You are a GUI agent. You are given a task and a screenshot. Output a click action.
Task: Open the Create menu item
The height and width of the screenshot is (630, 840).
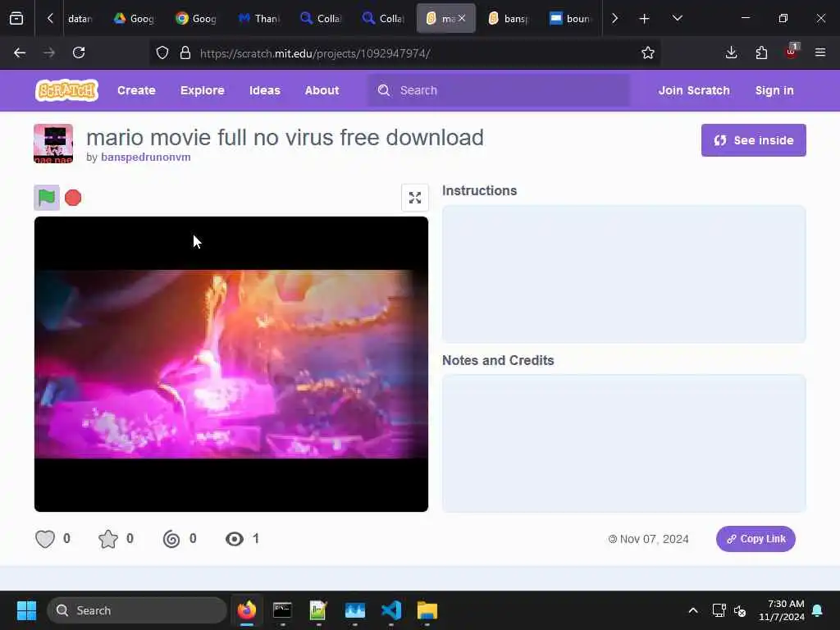136,90
